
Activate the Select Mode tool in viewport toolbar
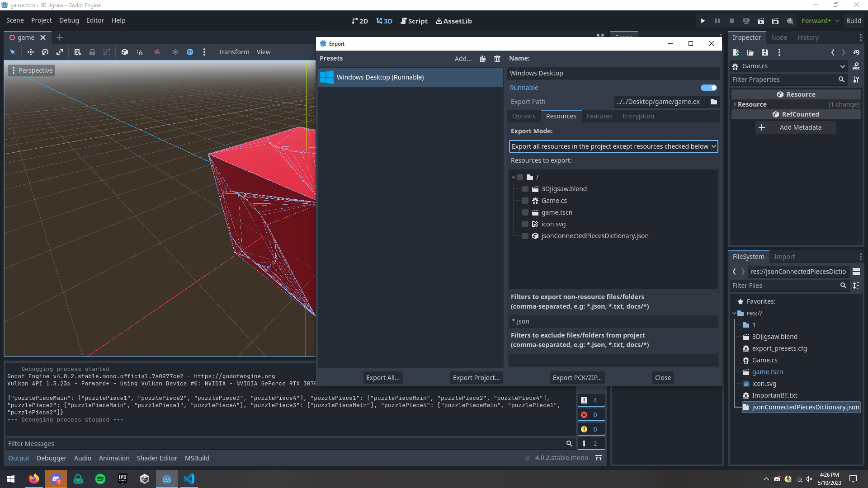[x=12, y=52]
